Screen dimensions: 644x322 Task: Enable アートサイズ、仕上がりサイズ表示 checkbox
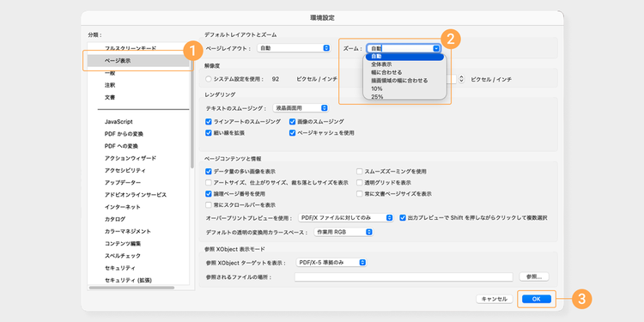click(209, 182)
